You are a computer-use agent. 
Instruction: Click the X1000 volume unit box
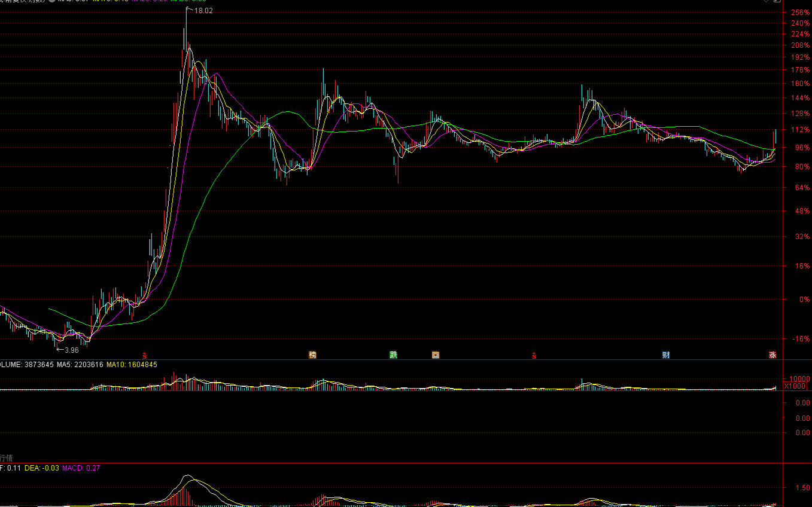pos(795,386)
